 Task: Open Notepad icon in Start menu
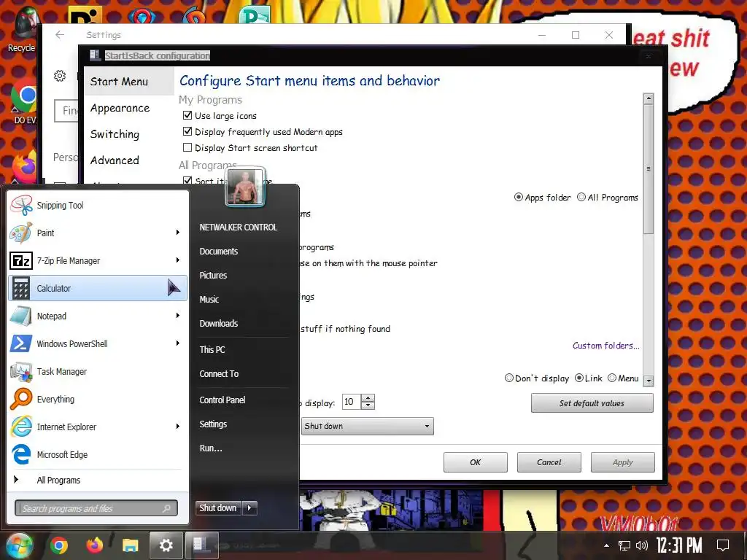pos(21,316)
